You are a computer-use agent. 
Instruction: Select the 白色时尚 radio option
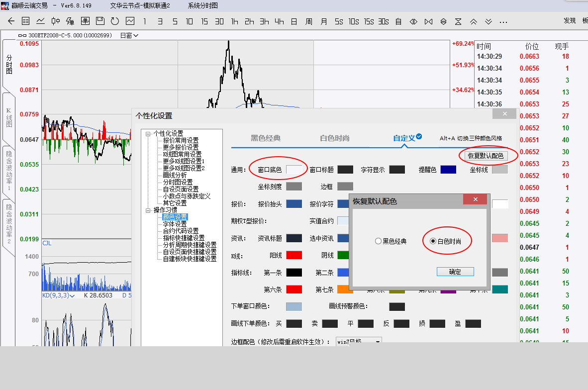point(433,241)
